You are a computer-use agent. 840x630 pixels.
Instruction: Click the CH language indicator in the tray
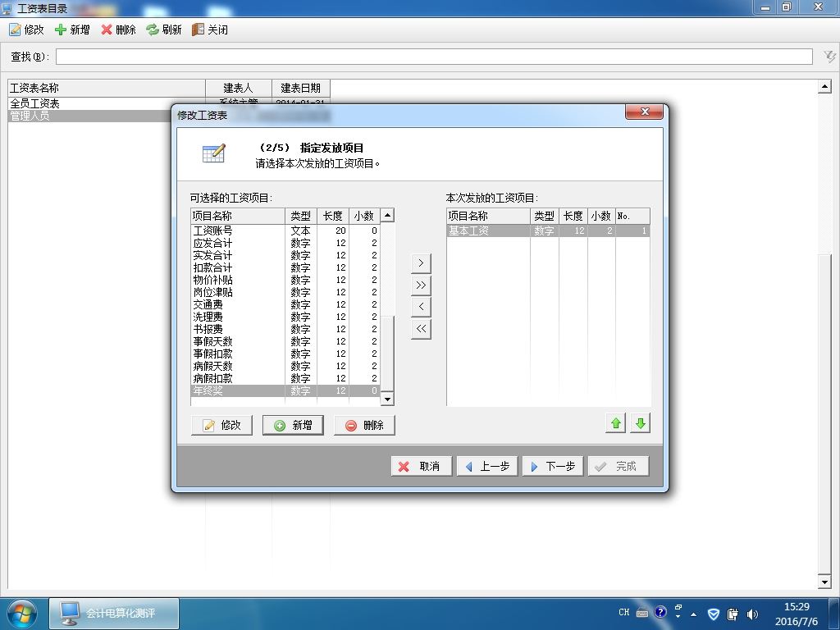[x=624, y=612]
